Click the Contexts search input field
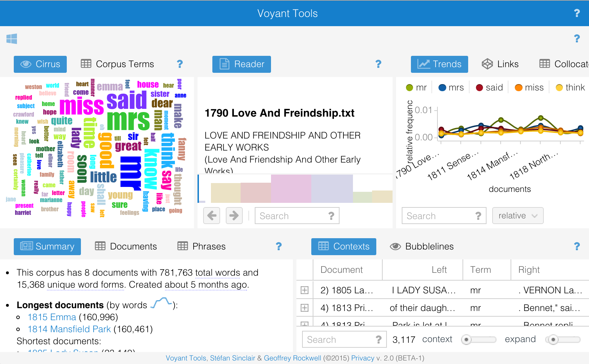Screen dimensions: 589x364 (338, 340)
